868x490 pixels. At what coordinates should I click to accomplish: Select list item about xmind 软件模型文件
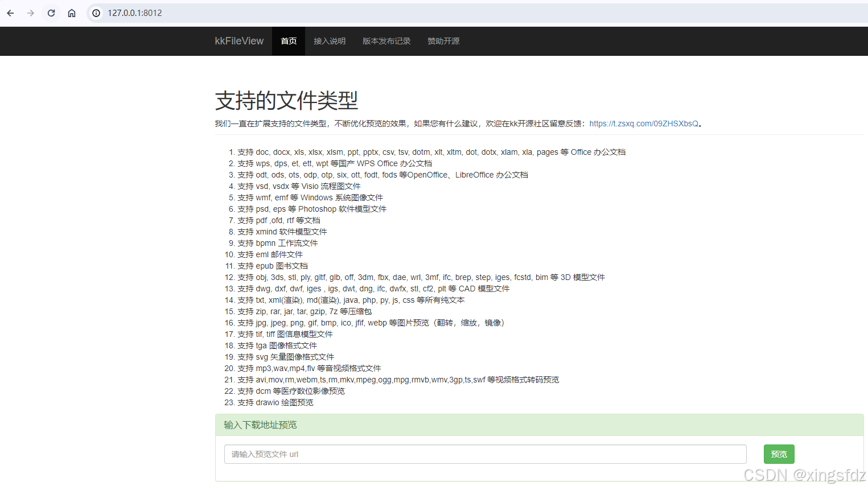pos(282,232)
